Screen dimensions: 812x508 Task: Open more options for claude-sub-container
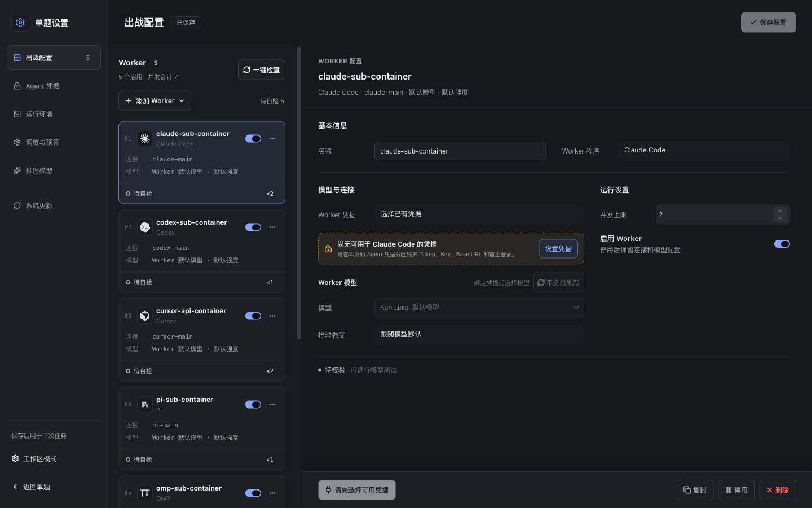[x=272, y=139]
